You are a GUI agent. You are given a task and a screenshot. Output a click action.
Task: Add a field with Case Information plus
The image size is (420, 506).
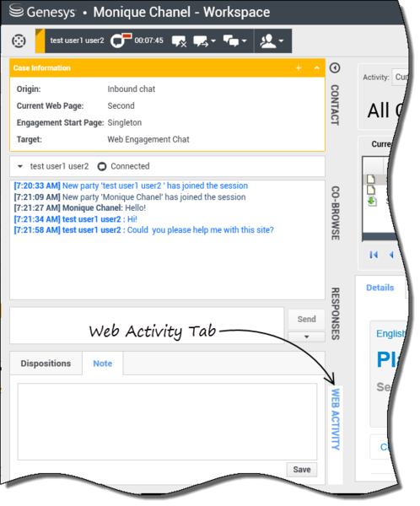[x=299, y=67]
